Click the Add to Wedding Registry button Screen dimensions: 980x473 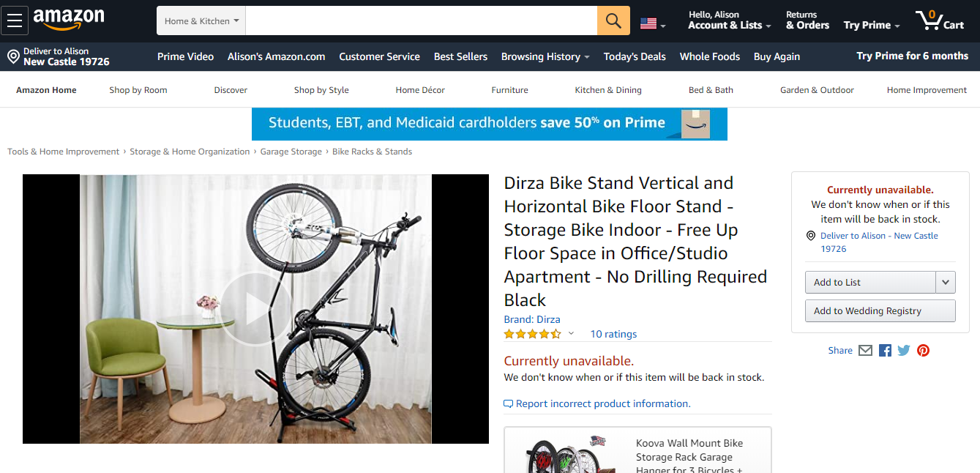coord(880,310)
